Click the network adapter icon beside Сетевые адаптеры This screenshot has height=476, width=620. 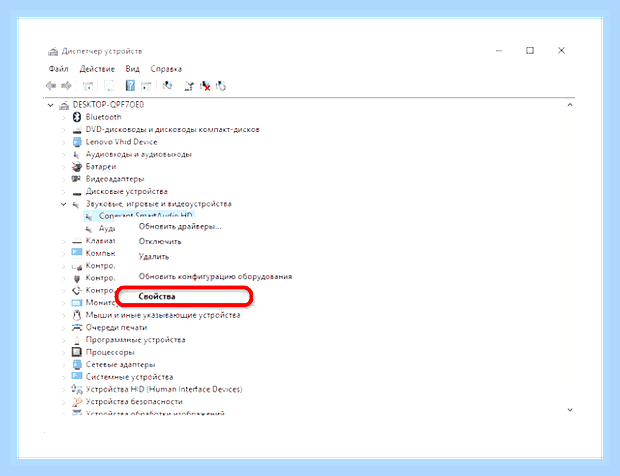coord(77,364)
